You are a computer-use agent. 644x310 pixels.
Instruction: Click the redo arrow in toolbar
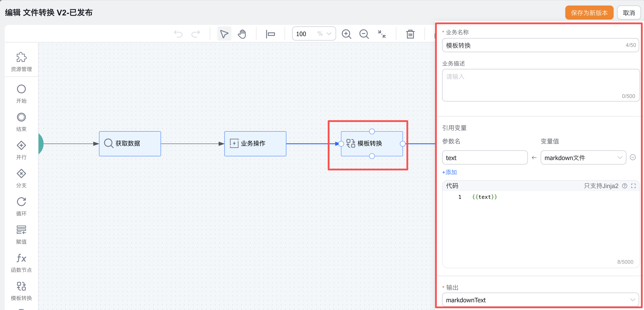point(196,34)
